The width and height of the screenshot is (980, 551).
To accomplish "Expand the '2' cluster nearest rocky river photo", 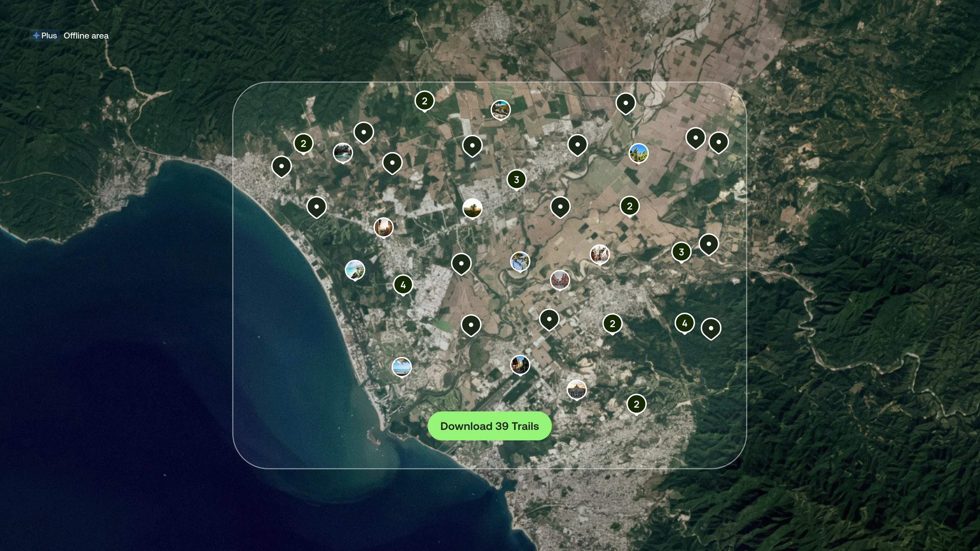I will [x=425, y=101].
